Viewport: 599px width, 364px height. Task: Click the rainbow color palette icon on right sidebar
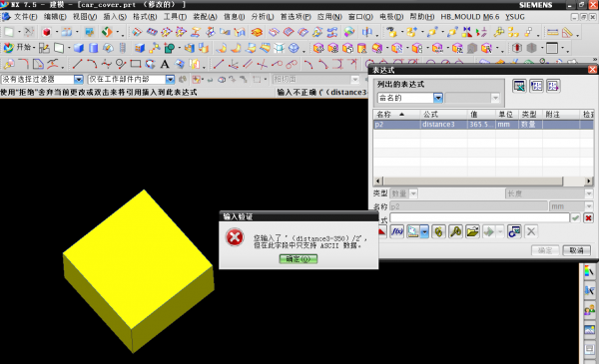coord(589,271)
